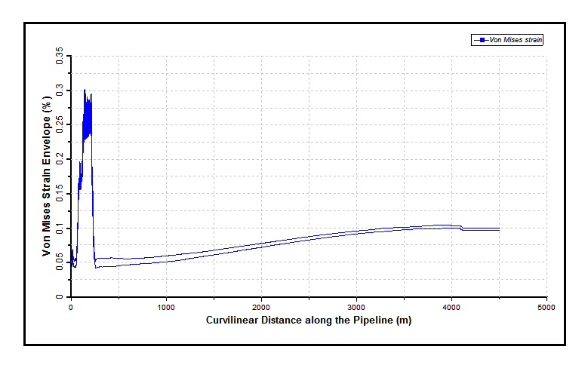Click the right end of the strain curve
The height and width of the screenshot is (368, 588).
[x=499, y=228]
